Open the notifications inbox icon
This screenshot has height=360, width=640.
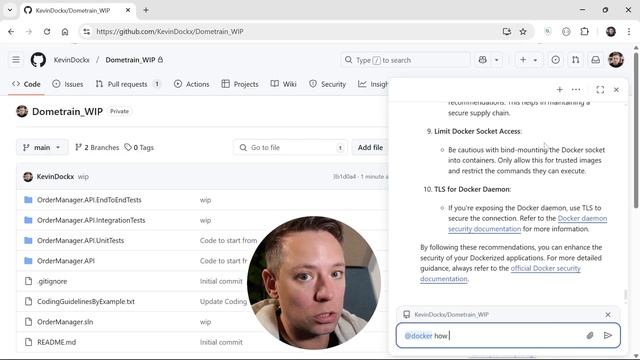coord(596,60)
